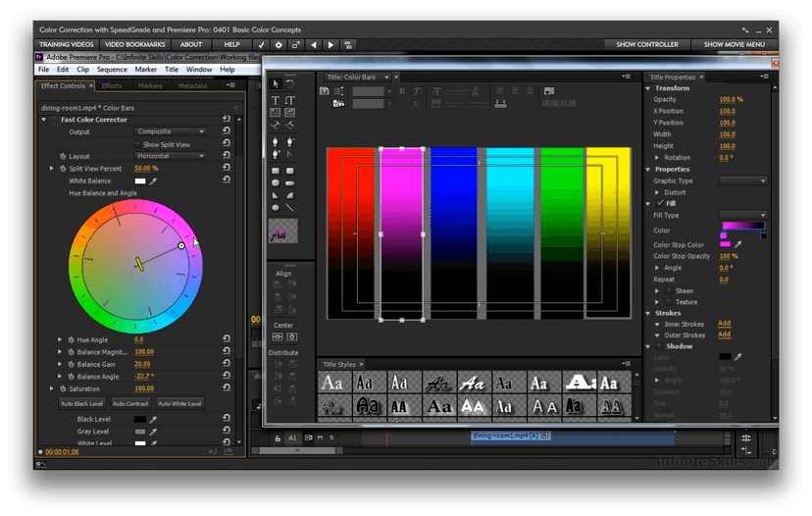This screenshot has height=516, width=812.
Task: Open the Title: Color Bars dropdown arrow
Action: pos(386,77)
